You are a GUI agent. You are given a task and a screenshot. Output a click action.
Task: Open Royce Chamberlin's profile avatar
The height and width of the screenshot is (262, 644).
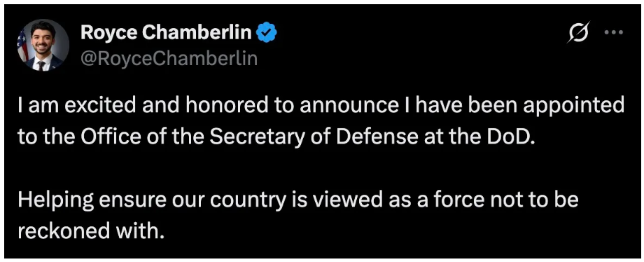[x=43, y=46]
